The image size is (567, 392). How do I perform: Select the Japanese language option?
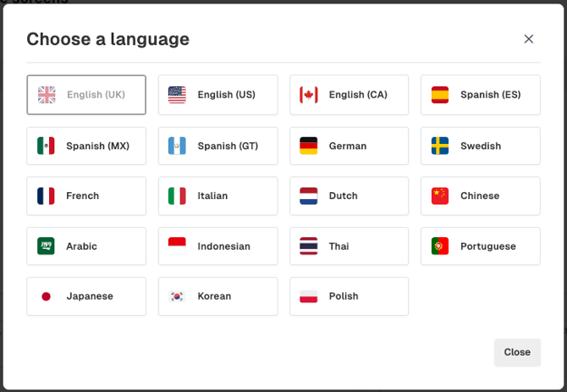coord(86,296)
